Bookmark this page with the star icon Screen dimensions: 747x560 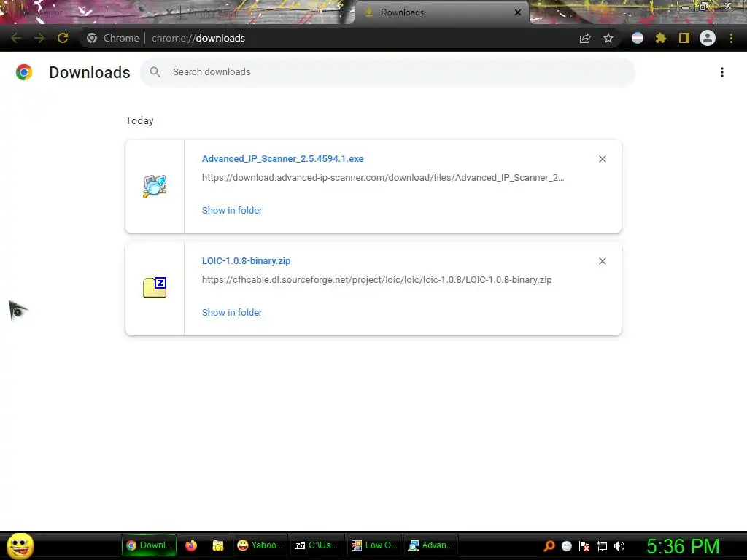[608, 38]
